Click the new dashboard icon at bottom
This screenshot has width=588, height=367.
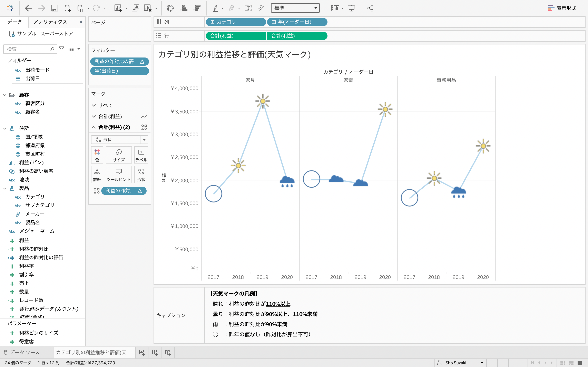(x=155, y=353)
